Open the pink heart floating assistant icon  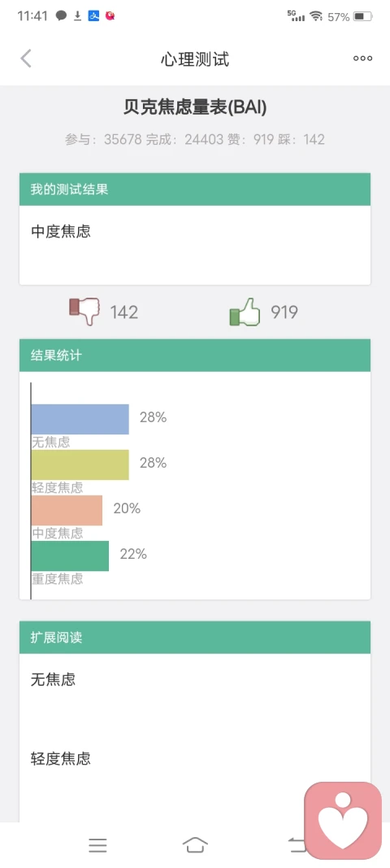coord(343,820)
